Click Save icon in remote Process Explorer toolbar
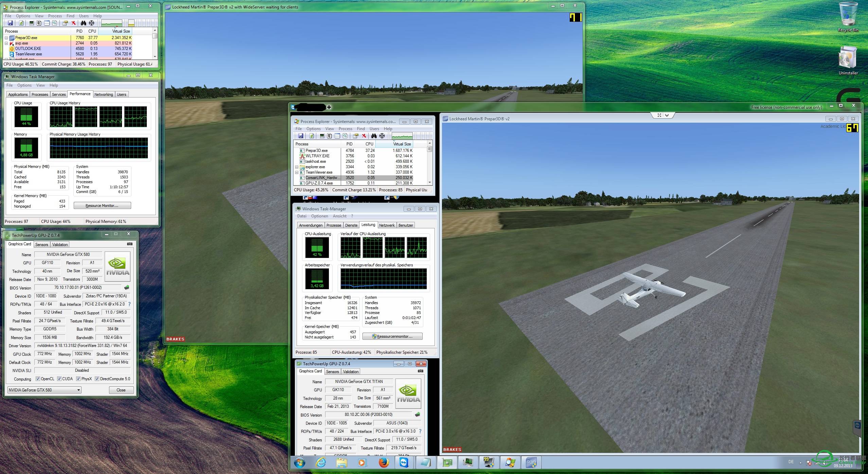Viewport: 868px width, 474px height. point(301,136)
